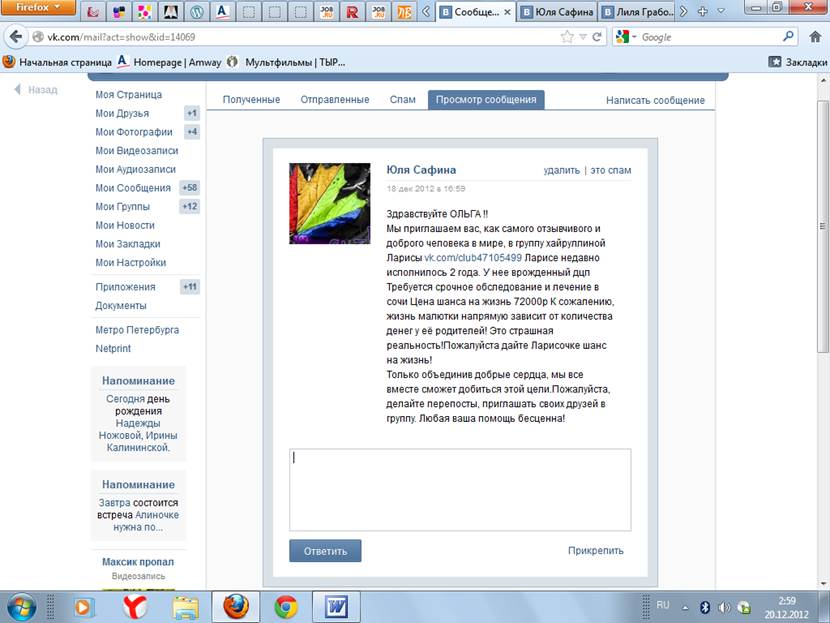Open Моя Страница
This screenshot has width=830, height=623.
pyautogui.click(x=129, y=94)
